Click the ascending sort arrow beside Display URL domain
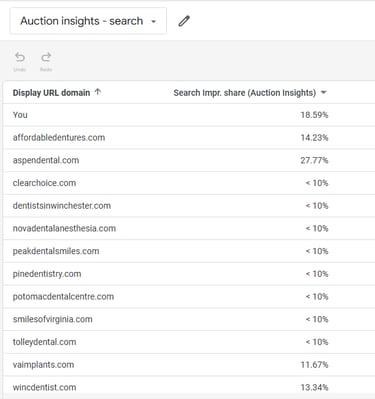The height and width of the screenshot is (399, 375). coord(98,92)
